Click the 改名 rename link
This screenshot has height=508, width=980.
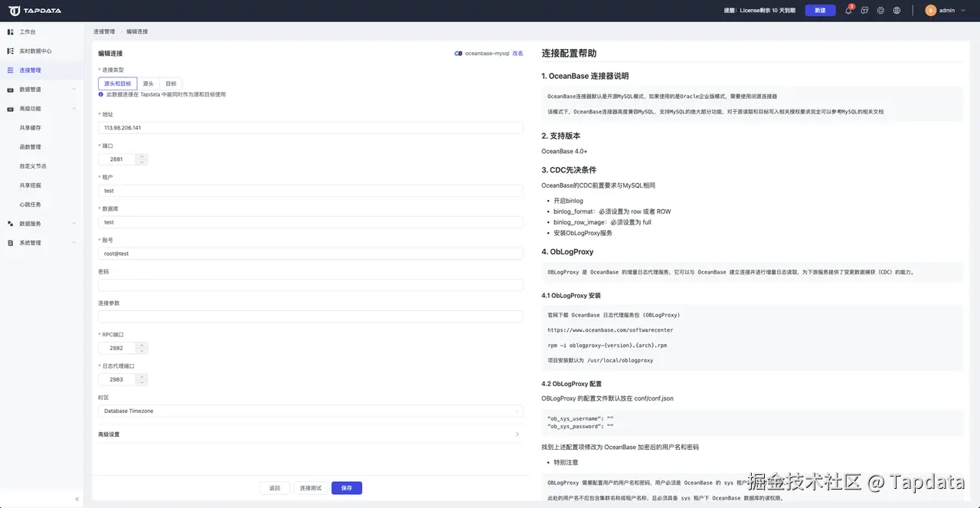tap(518, 54)
